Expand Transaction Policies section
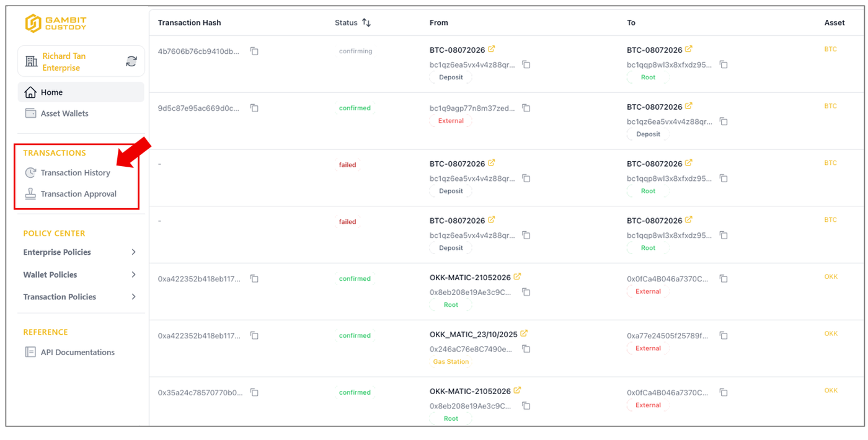 [x=80, y=297]
